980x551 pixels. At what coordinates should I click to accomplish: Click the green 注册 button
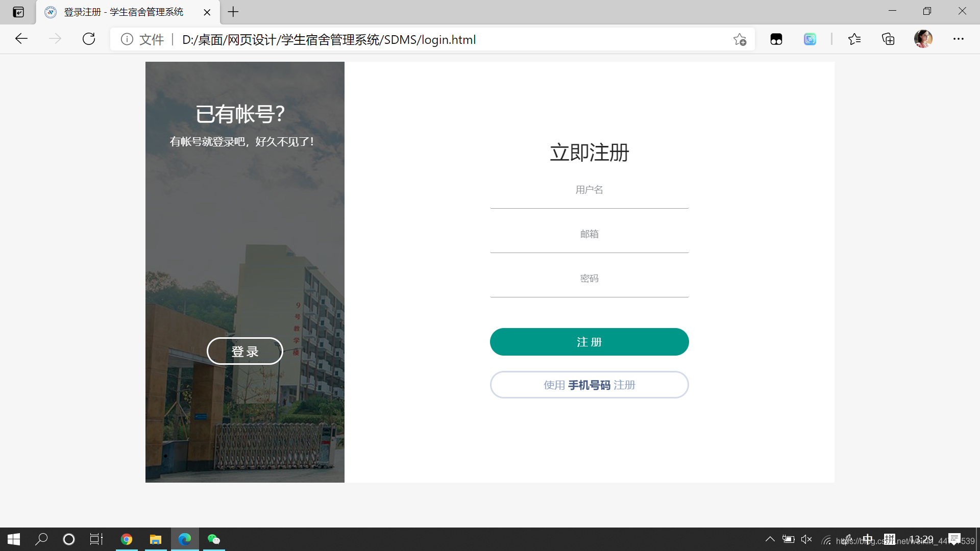(589, 342)
